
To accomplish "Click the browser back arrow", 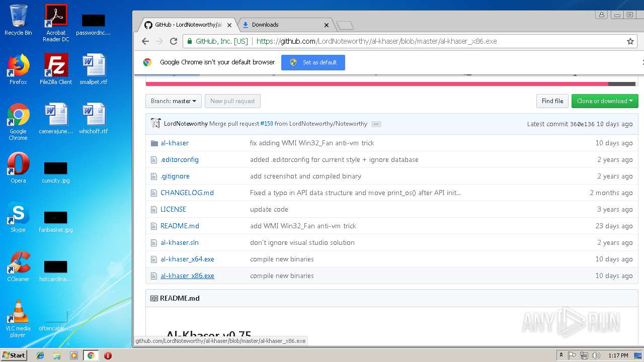I will pyautogui.click(x=145, y=41).
